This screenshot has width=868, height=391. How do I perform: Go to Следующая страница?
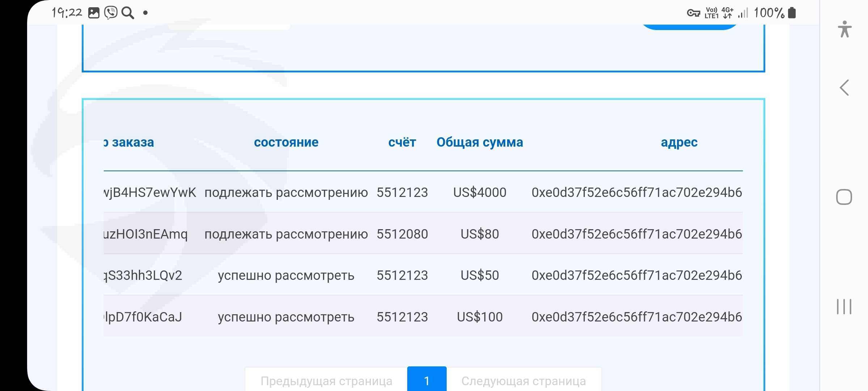[x=524, y=381]
